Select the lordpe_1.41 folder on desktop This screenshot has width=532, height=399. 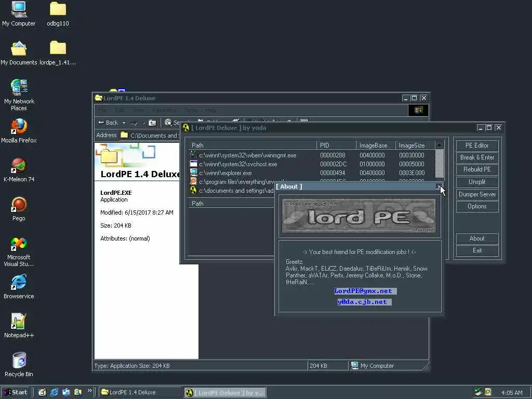point(58,53)
